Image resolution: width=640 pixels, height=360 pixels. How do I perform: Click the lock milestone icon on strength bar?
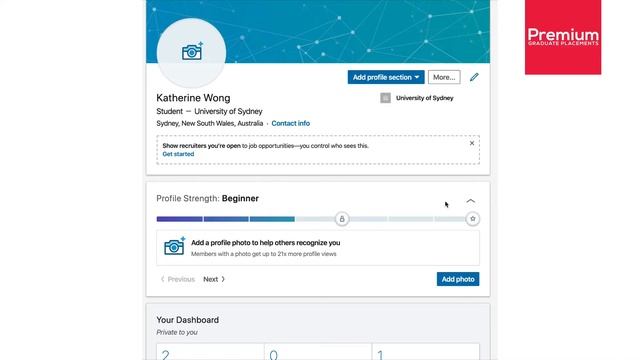342,219
